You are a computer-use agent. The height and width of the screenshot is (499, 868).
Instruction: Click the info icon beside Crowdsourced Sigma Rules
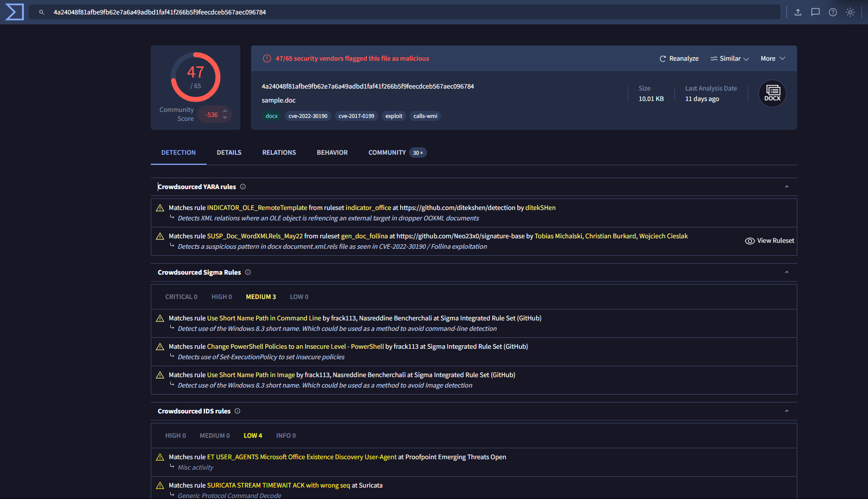coord(248,273)
